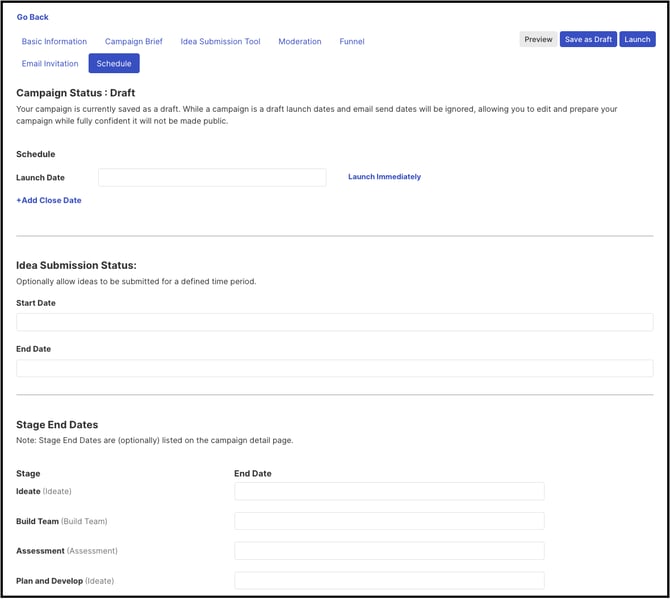Screen dimensions: 670x599
Task: Click the Launch Immediately link
Action: tap(384, 177)
